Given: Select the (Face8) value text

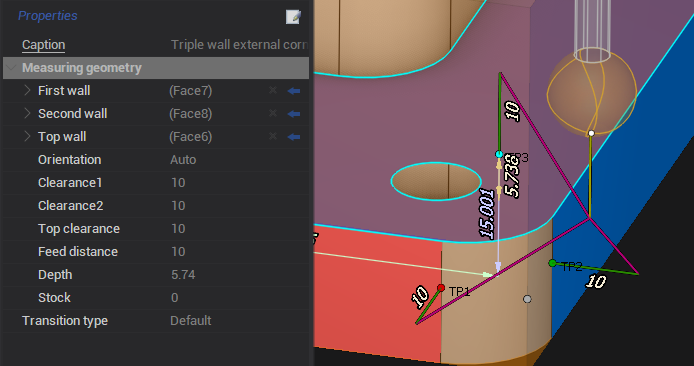Looking at the screenshot, I should [x=190, y=114].
